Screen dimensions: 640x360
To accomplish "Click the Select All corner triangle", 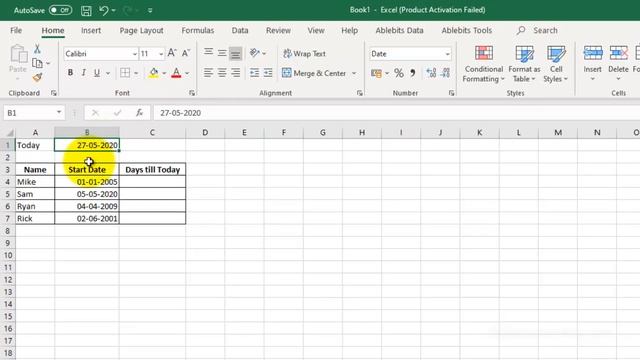I will 10,133.
